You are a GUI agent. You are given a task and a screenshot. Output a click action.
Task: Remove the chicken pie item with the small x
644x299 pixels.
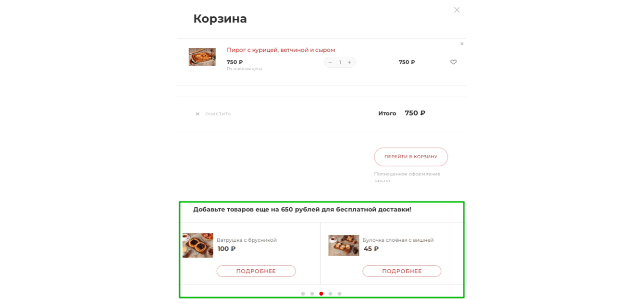click(x=462, y=44)
